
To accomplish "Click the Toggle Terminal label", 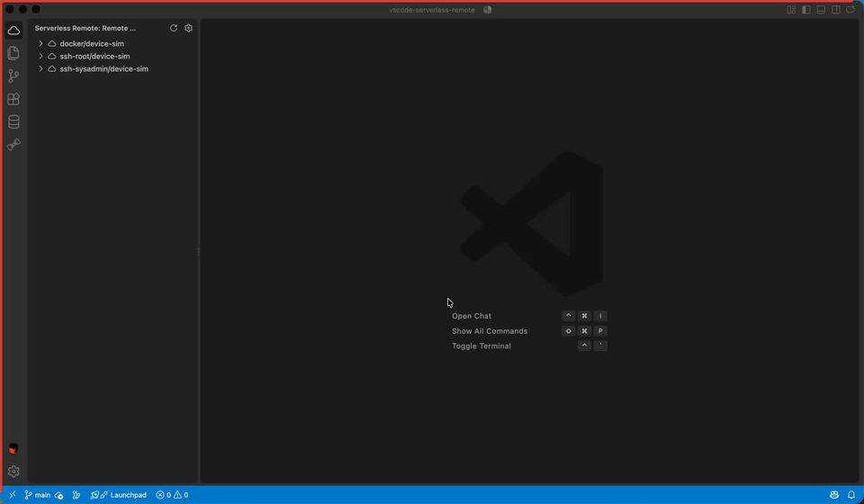I will pyautogui.click(x=481, y=346).
